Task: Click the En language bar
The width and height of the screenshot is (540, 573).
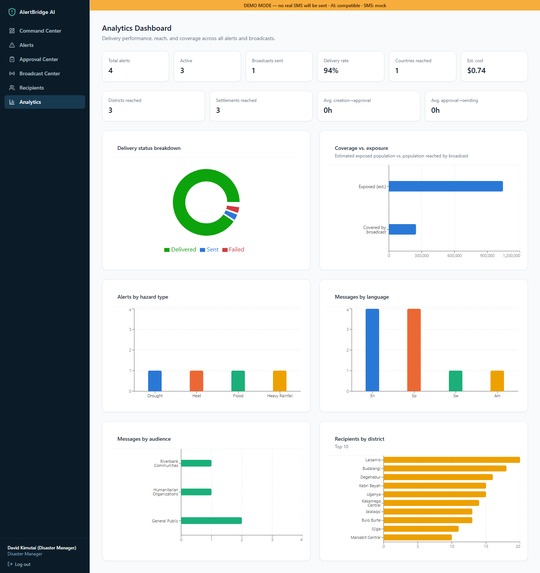Action: pos(372,350)
